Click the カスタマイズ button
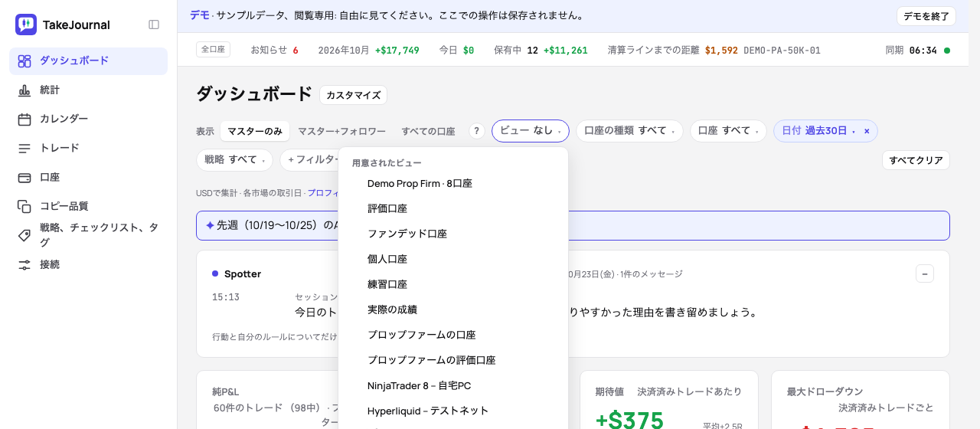The height and width of the screenshot is (429, 980). [353, 95]
